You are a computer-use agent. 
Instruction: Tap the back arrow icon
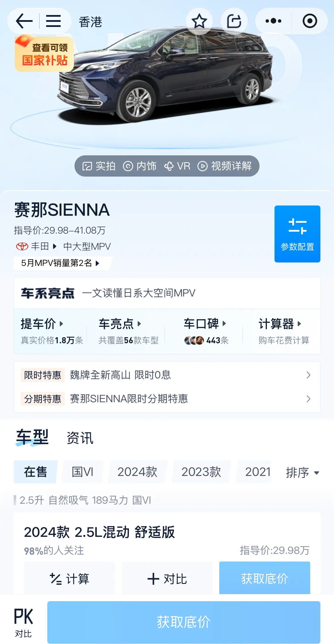(x=24, y=21)
